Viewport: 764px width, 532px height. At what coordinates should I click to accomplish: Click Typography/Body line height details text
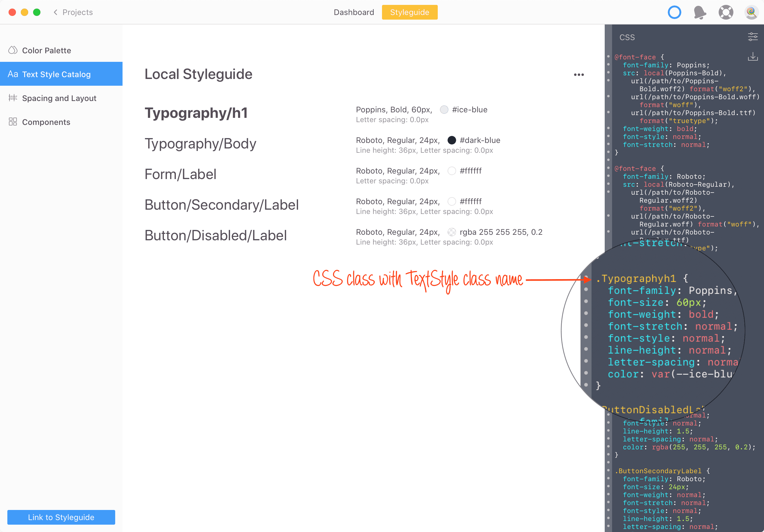(x=424, y=150)
